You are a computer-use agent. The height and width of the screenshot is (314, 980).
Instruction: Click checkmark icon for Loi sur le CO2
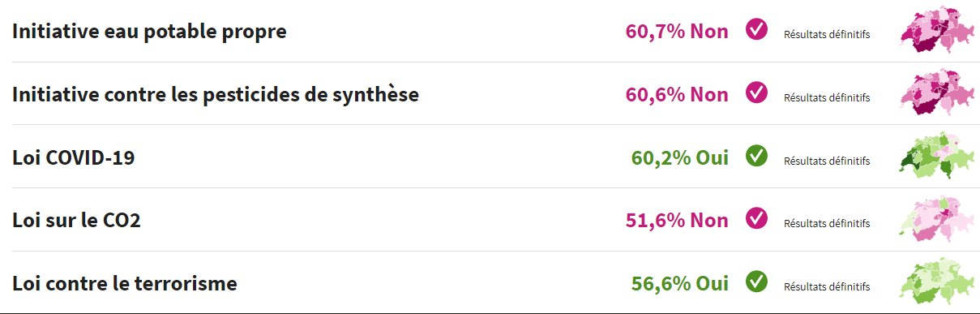756,219
